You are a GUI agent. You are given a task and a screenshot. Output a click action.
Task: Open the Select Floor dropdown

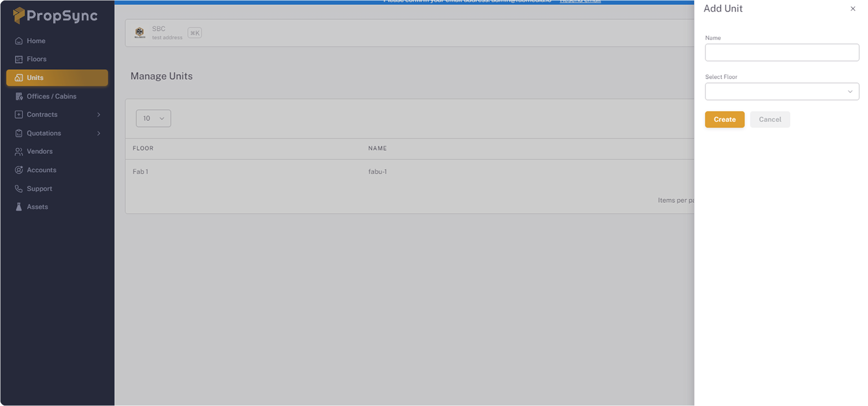tap(782, 92)
